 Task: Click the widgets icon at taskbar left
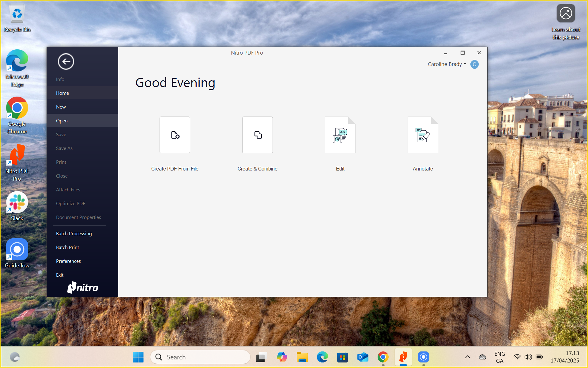15,357
